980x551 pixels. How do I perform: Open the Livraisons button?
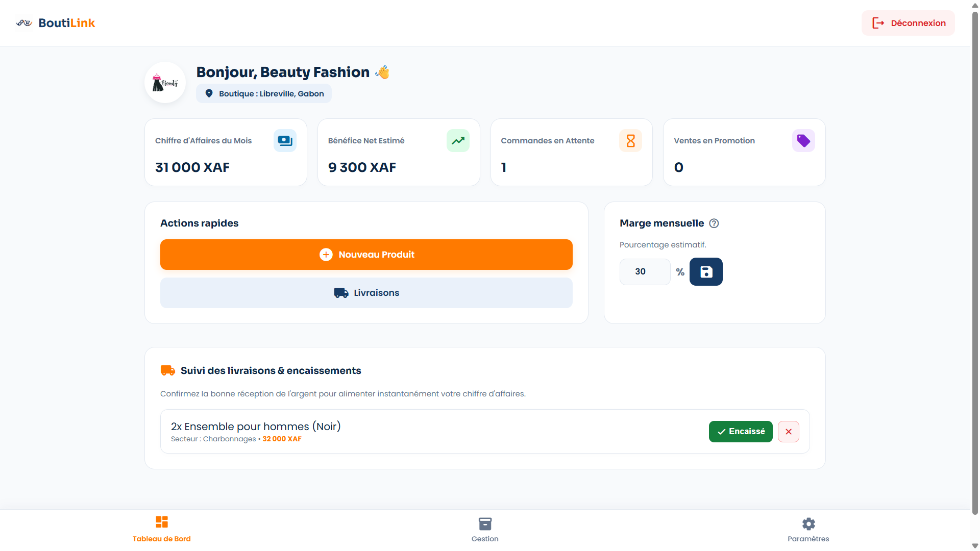pyautogui.click(x=366, y=293)
